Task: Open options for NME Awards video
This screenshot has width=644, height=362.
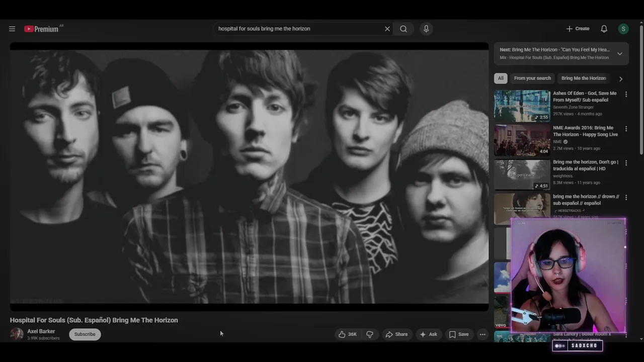Action: click(626, 129)
